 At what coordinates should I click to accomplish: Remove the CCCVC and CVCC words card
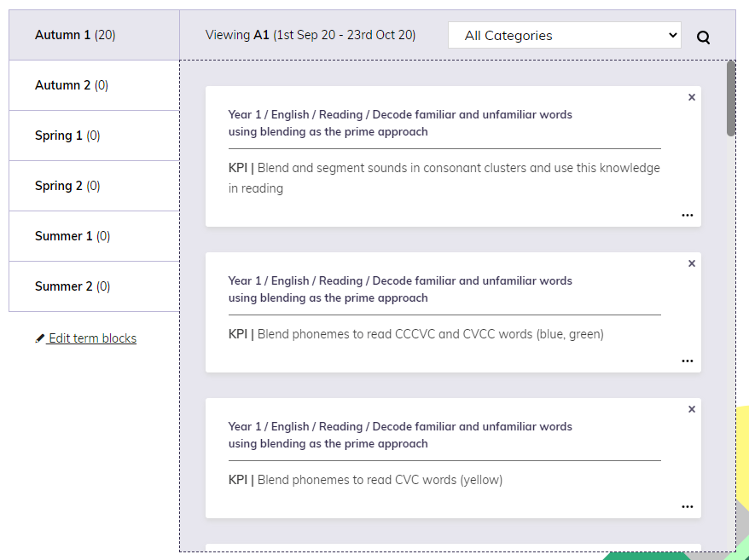692,263
